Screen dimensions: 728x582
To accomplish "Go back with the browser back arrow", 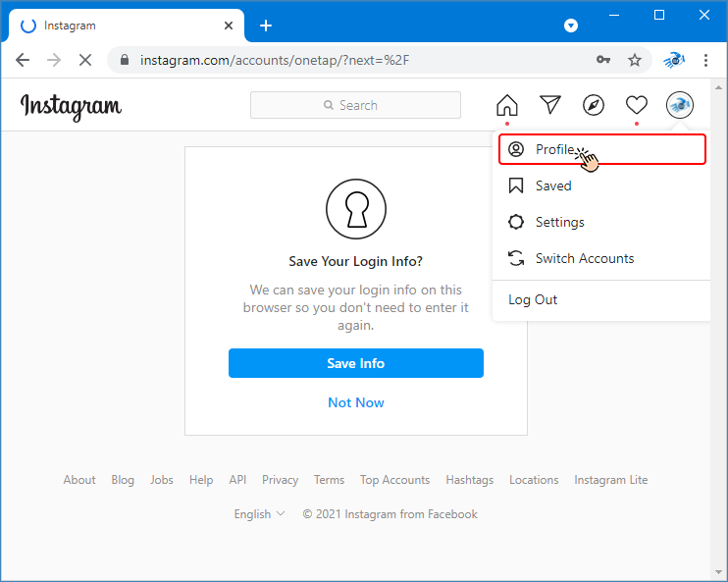I will coord(23,60).
